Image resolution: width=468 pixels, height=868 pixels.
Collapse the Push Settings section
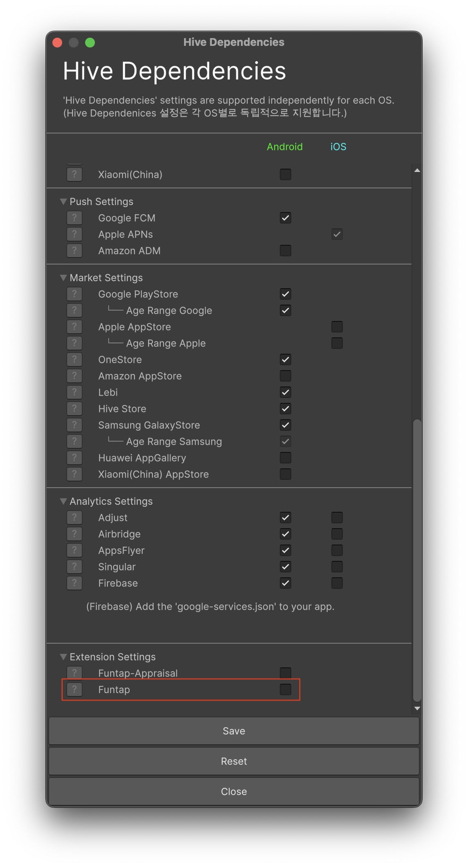[x=63, y=201]
